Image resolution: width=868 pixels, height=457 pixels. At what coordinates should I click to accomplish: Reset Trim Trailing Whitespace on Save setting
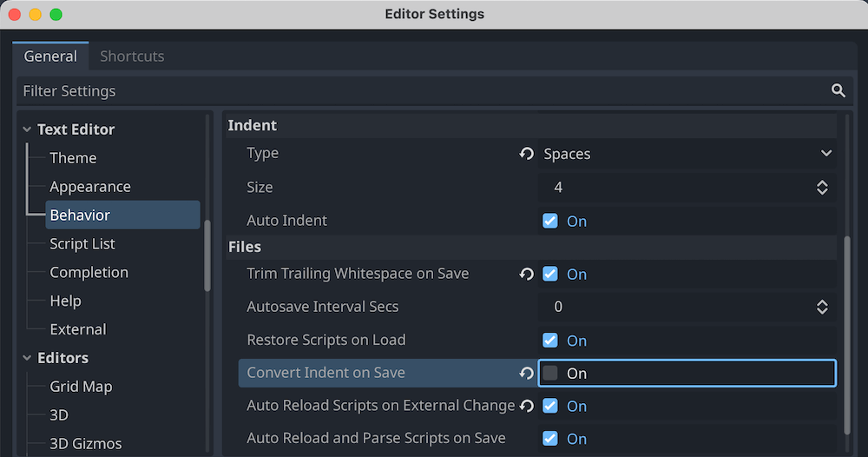tap(527, 274)
